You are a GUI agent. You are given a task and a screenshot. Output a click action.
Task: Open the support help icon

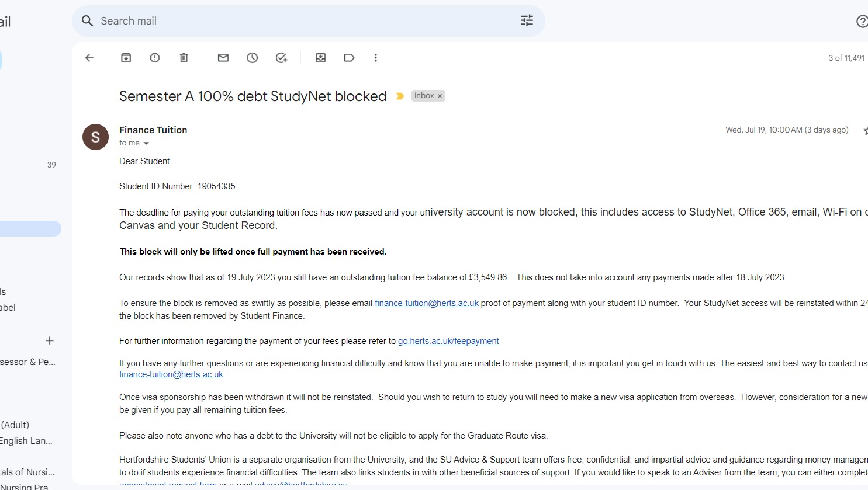pyautogui.click(x=862, y=22)
